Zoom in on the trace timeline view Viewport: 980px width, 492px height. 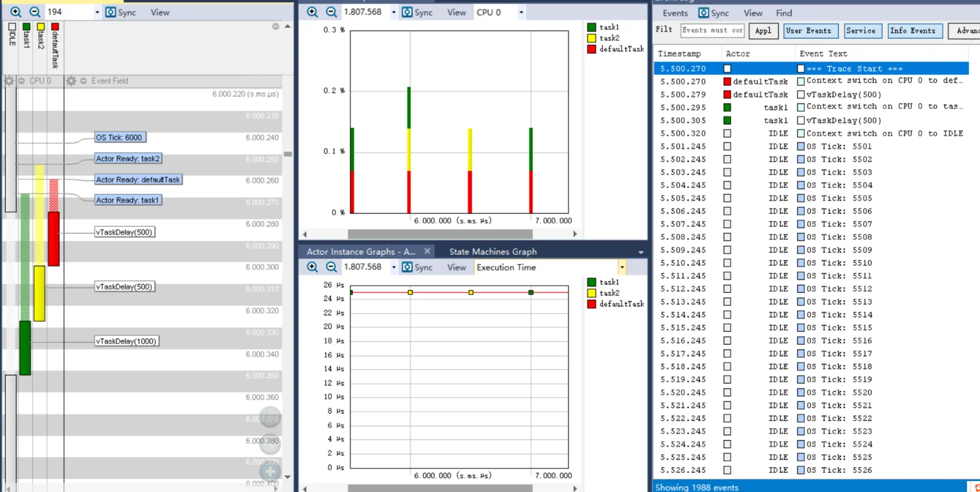[16, 12]
